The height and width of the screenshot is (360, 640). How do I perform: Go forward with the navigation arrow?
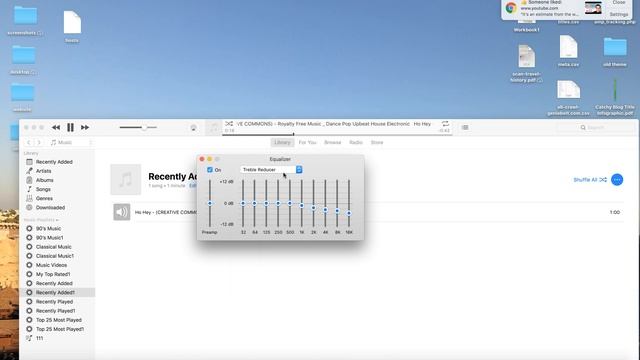39,142
